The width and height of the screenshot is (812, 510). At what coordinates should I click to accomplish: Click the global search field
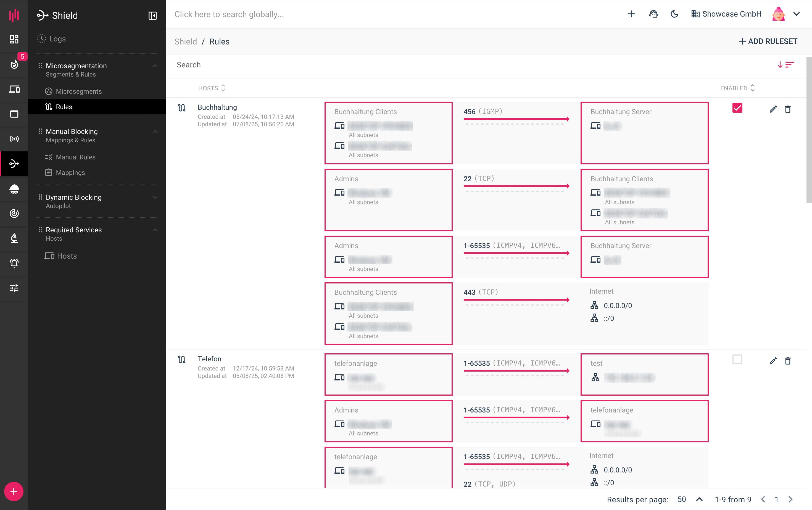[x=229, y=14]
